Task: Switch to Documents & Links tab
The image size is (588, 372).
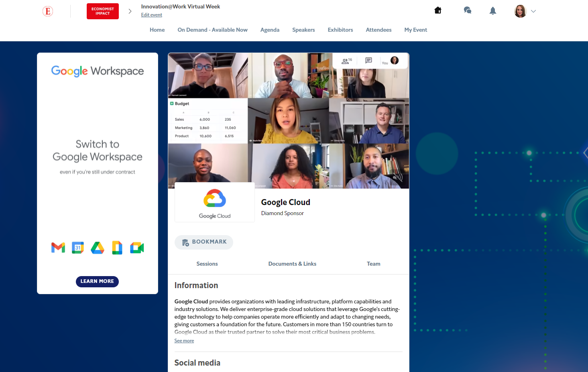Action: [x=292, y=264]
